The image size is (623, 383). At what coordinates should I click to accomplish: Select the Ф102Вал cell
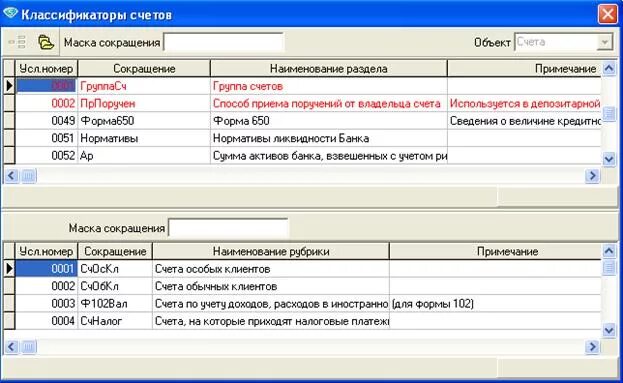(x=115, y=304)
